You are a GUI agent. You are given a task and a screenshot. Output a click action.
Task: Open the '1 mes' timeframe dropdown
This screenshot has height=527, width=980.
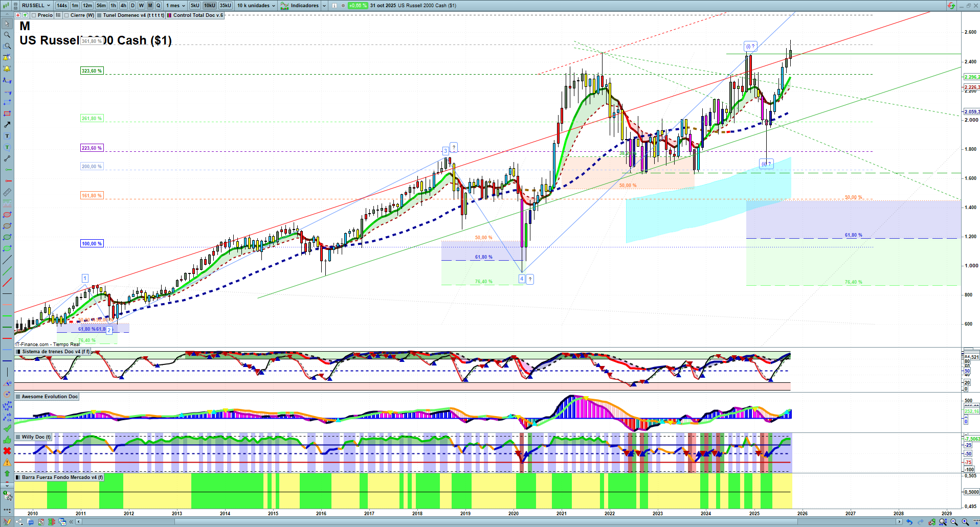coord(175,6)
